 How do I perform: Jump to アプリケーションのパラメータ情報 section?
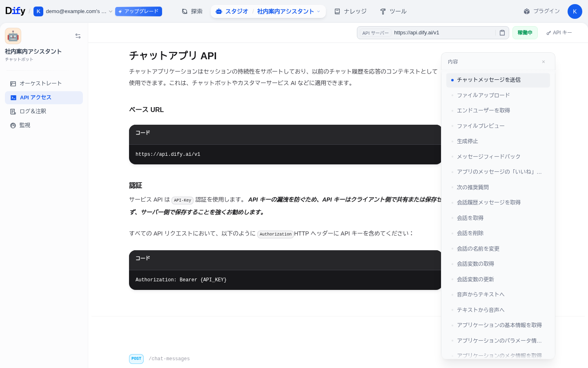coord(498,341)
